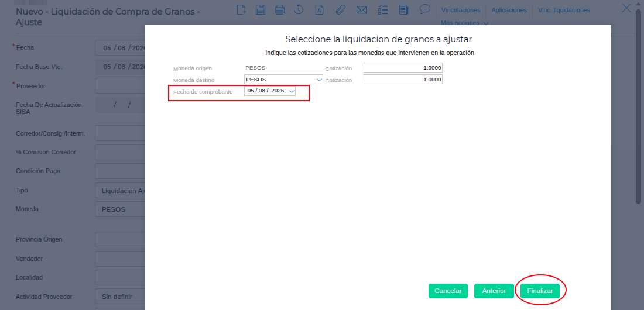This screenshot has width=644, height=310.
Task: Click the envelope email icon
Action: pyautogui.click(x=361, y=10)
